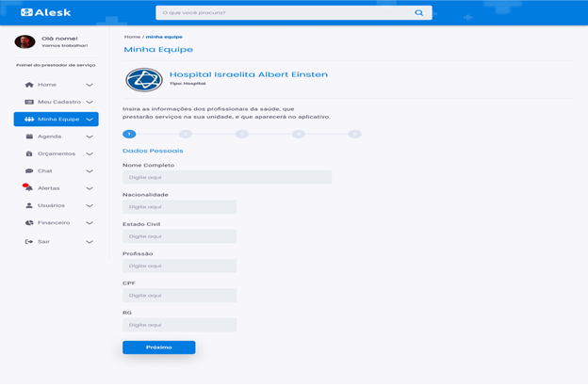Expand the Chat chevron
This screenshot has height=387, width=588.
pos(90,171)
